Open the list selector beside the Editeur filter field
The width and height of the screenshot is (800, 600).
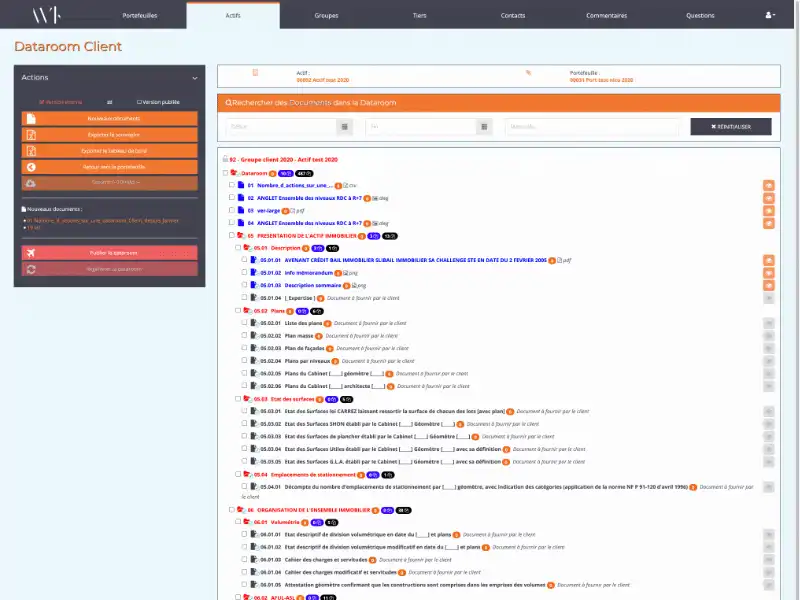coord(345,126)
